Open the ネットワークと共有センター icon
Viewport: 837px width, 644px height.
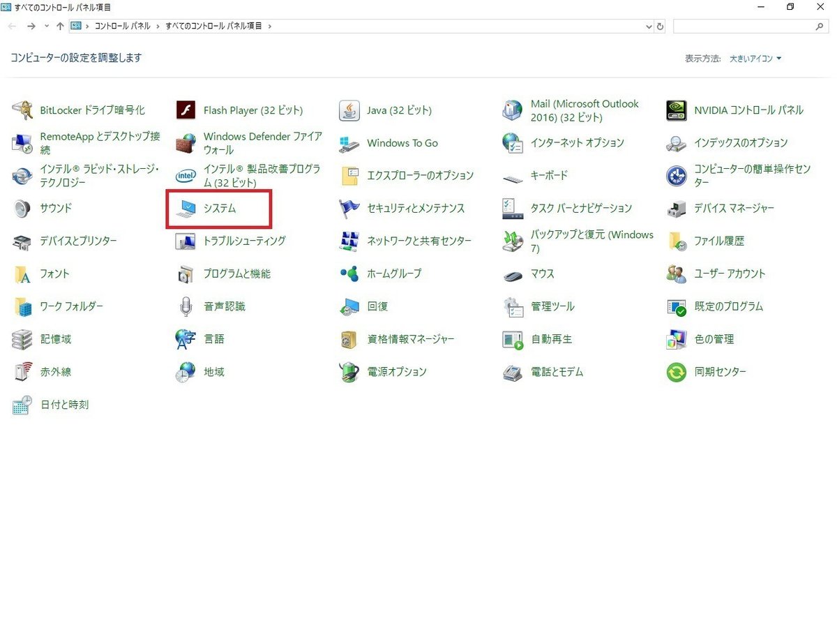[349, 241]
